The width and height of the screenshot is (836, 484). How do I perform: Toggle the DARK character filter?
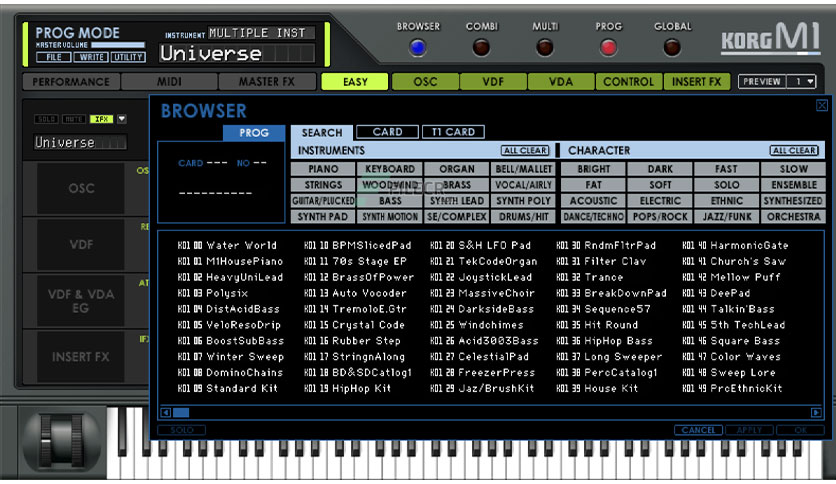click(660, 169)
